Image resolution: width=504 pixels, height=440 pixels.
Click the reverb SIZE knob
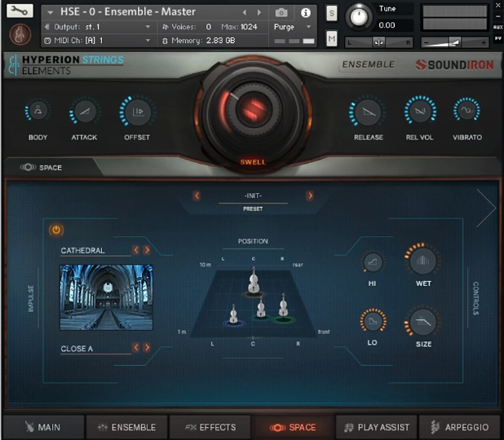click(422, 321)
